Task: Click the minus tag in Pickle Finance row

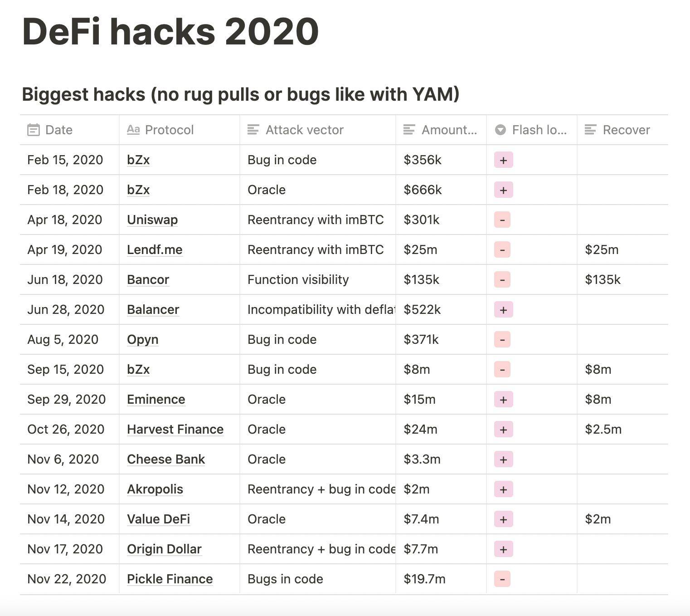Action: point(502,579)
